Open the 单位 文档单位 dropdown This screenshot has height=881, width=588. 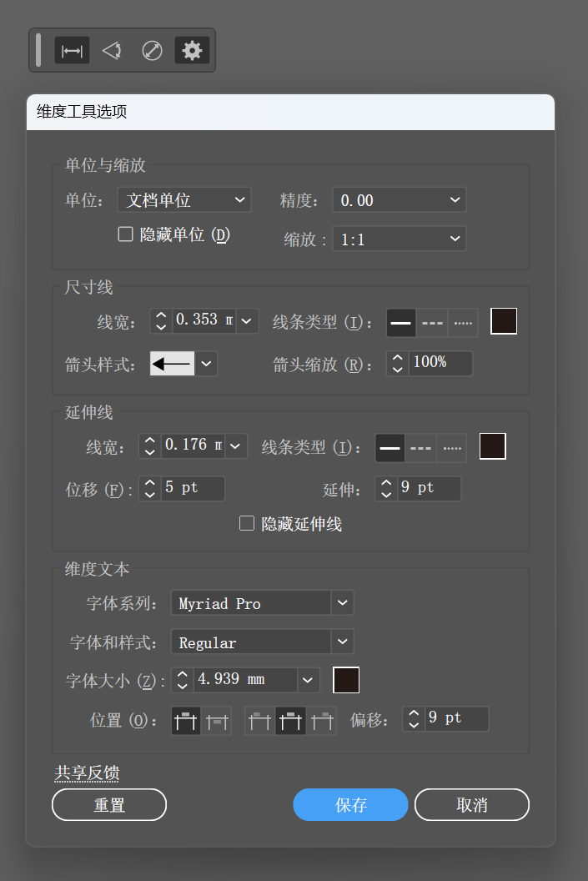click(x=184, y=200)
